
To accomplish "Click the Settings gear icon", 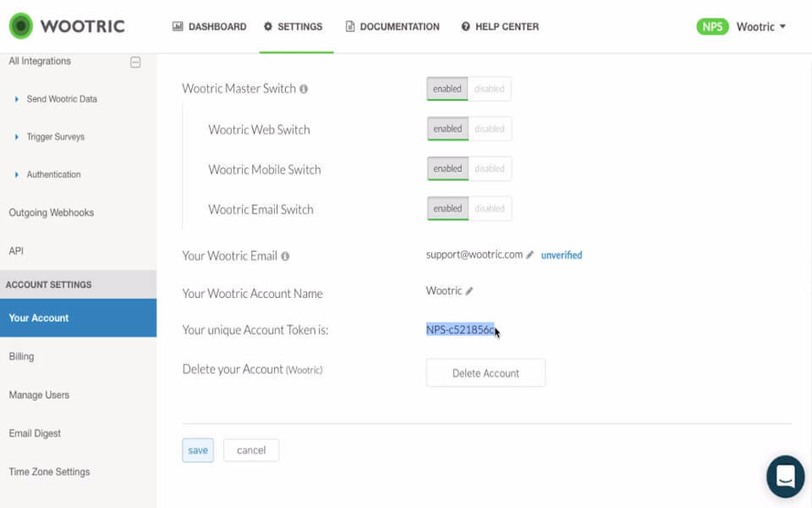I will (268, 26).
